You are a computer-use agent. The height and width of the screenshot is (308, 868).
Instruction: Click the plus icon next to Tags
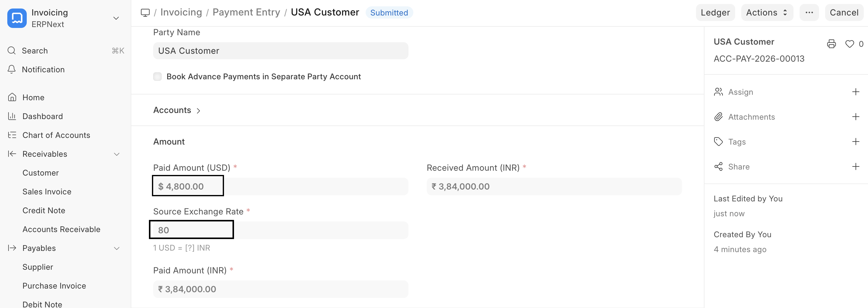pos(856,142)
